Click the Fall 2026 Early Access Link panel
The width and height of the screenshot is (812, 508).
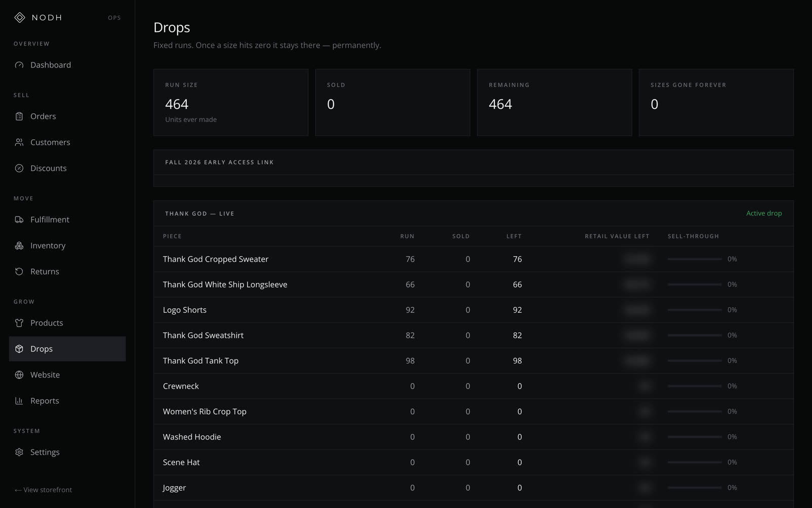(x=473, y=168)
